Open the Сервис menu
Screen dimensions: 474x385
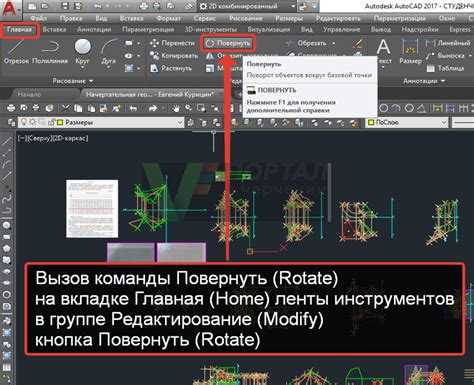pyautogui.click(x=204, y=19)
